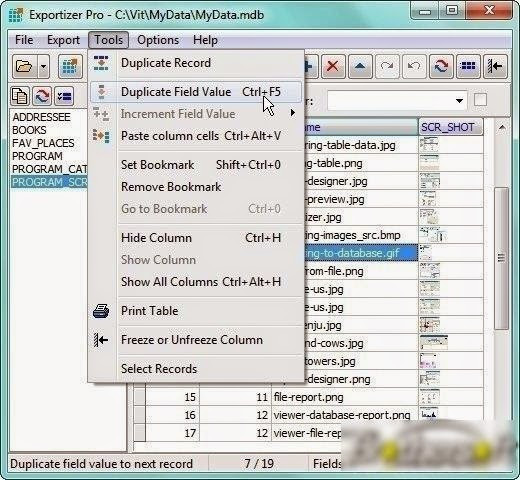Open the Options menu
The image size is (520, 480).
point(158,40)
